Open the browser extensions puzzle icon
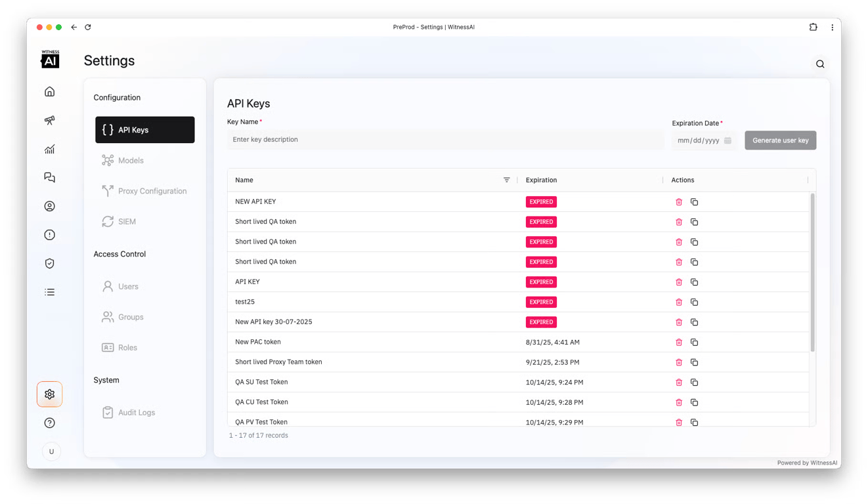The width and height of the screenshot is (868, 504). [x=814, y=27]
